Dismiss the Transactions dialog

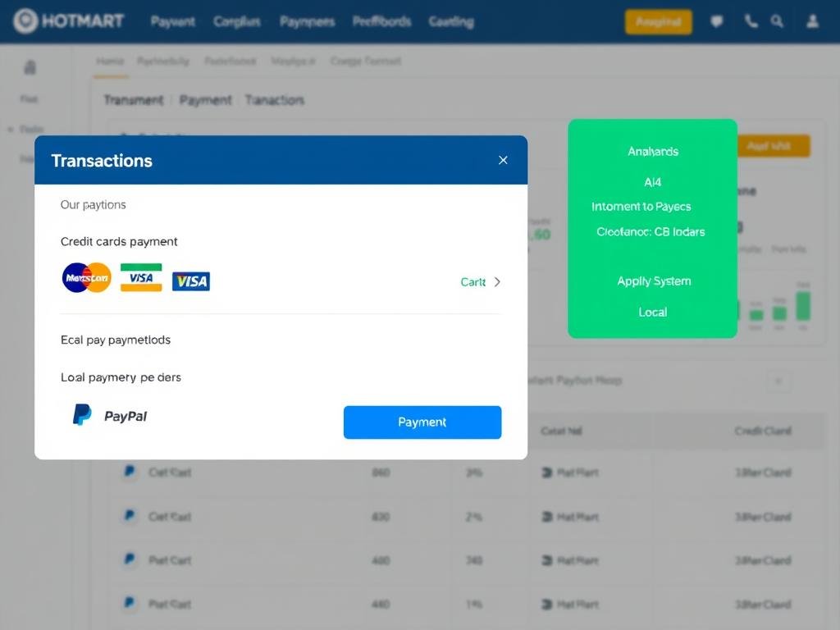click(x=503, y=160)
